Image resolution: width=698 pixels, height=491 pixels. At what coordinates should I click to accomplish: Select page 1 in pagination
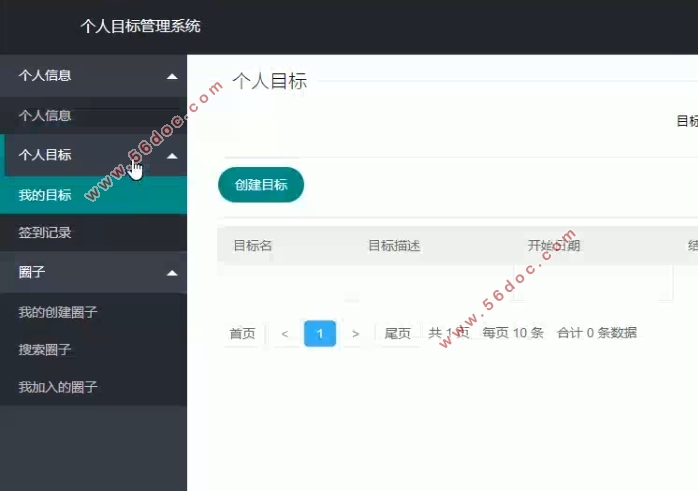320,333
